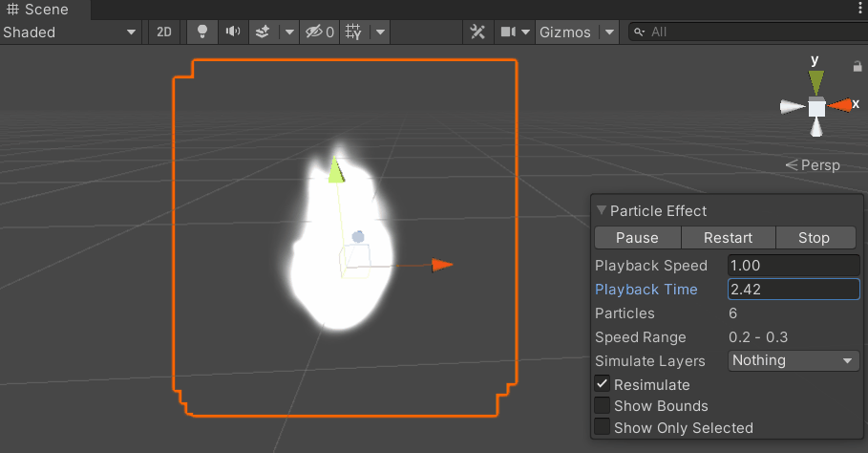Image resolution: width=868 pixels, height=453 pixels.
Task: Click Playback Speed value field
Action: coord(794,266)
